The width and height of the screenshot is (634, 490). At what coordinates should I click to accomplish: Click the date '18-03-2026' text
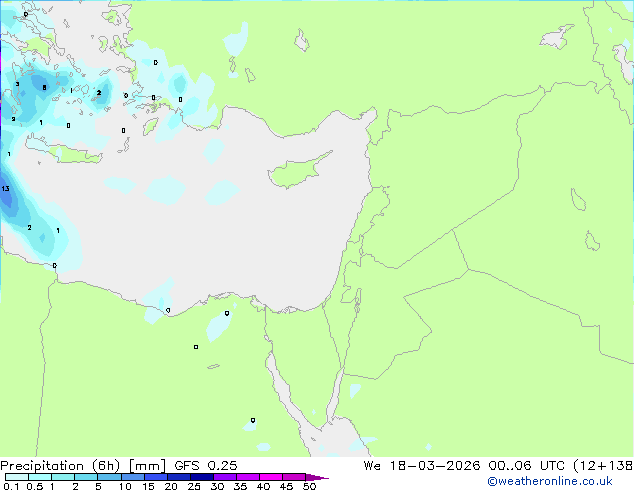435,466
